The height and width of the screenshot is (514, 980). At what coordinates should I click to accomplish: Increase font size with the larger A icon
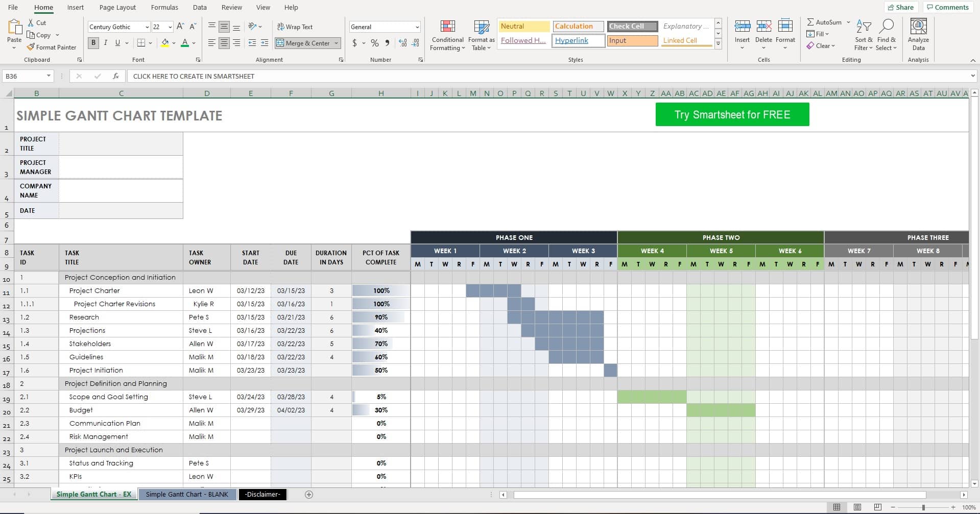tap(180, 27)
